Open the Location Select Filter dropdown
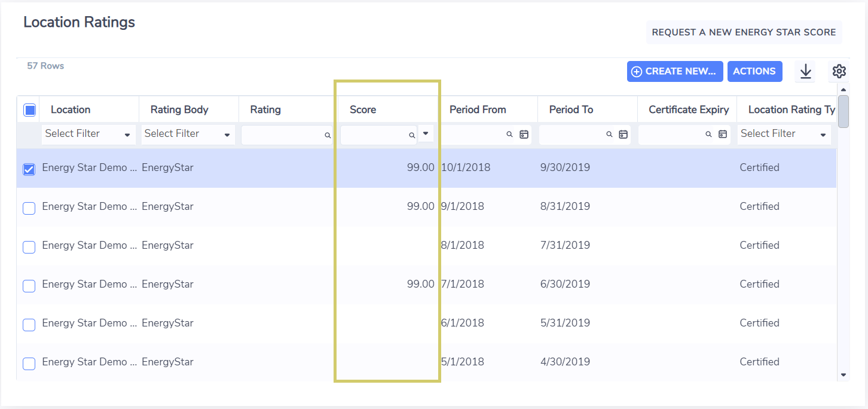 (x=88, y=134)
